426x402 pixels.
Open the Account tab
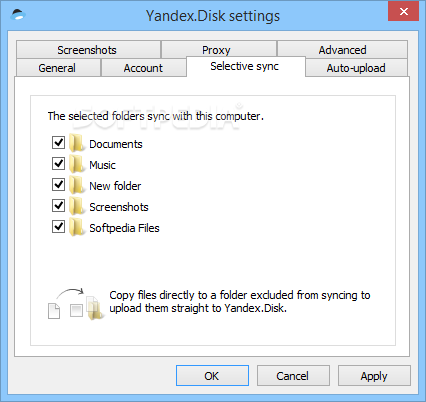tap(143, 68)
